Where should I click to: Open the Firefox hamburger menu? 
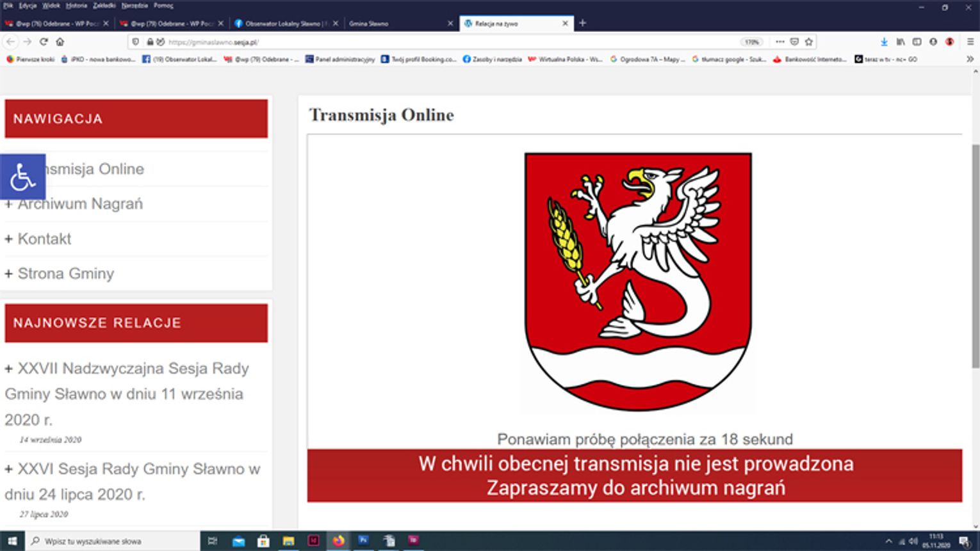tap(970, 42)
